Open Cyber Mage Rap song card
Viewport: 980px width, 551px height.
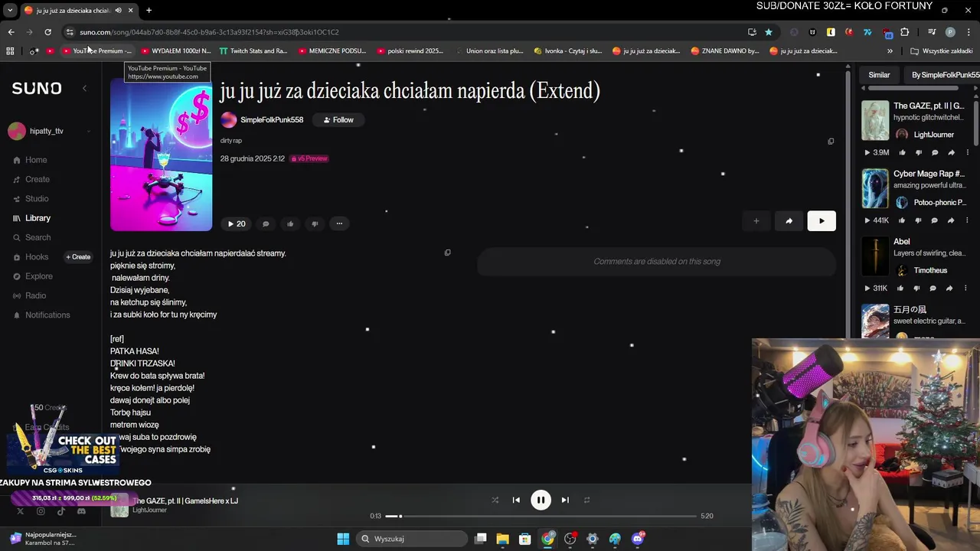[x=929, y=174]
